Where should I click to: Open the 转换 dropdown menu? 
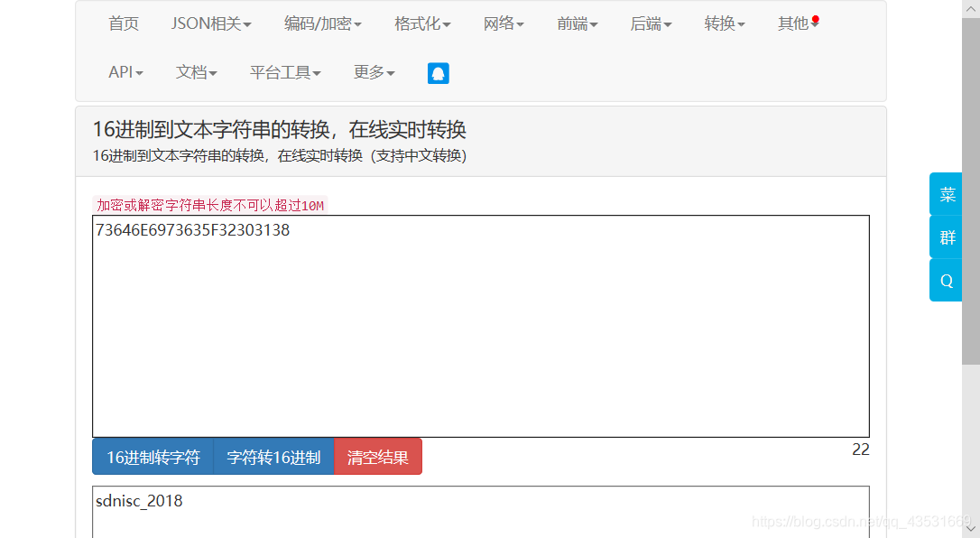[725, 23]
